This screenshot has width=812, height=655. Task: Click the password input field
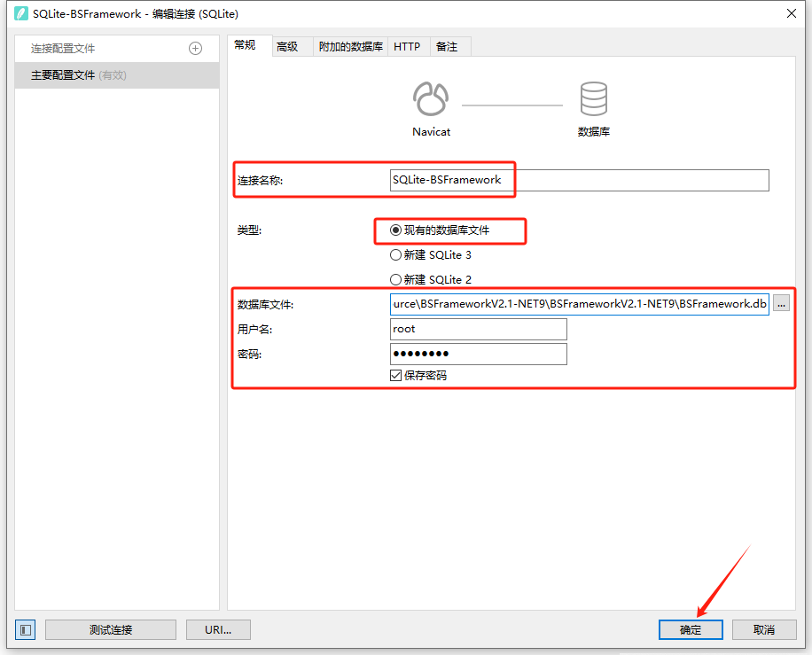[478, 355]
